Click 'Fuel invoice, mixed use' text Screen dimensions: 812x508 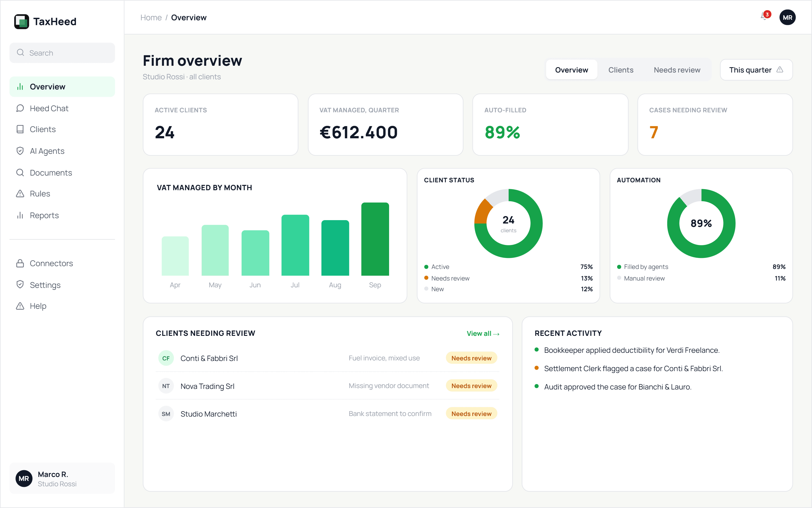tap(384, 358)
